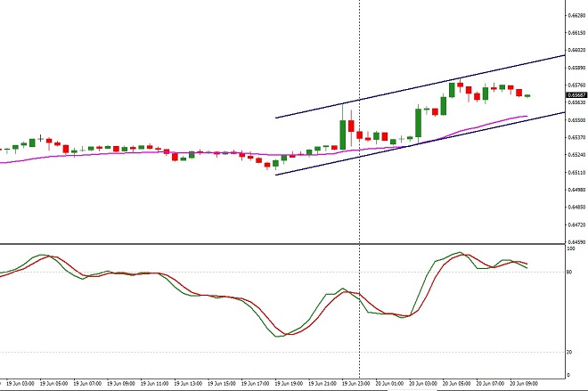Click the 20 Jun 01:00 time label
This screenshot has height=391, width=588.
coord(389,384)
